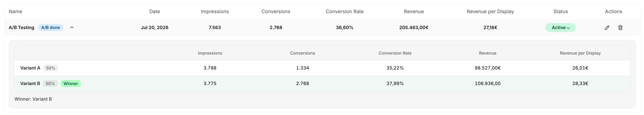
Task: Sort by the Name column header
Action: click(x=16, y=11)
